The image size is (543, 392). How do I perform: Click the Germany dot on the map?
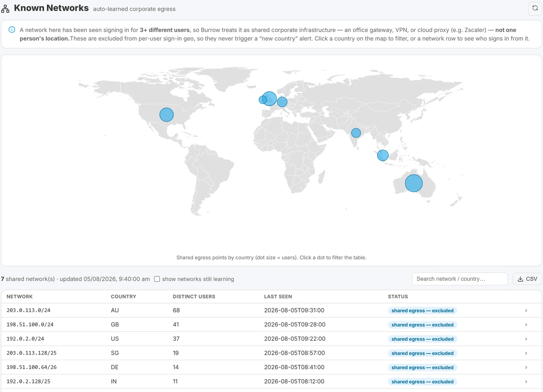(x=282, y=102)
